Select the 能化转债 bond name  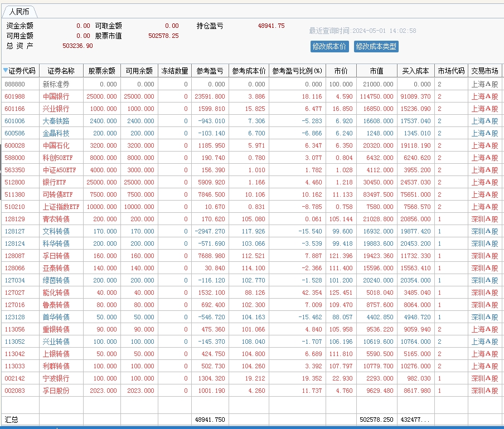[x=56, y=292]
